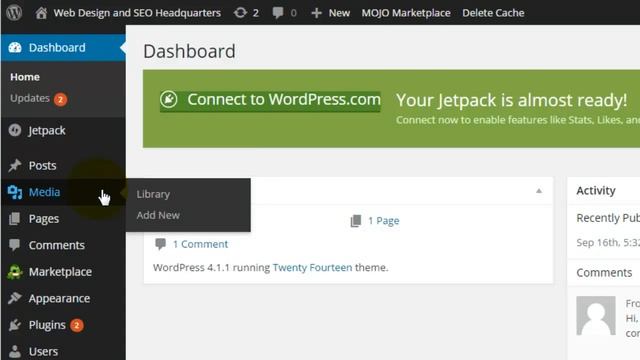The height and width of the screenshot is (360, 640).
Task: Click the plus icon beside New
Action: (x=316, y=13)
